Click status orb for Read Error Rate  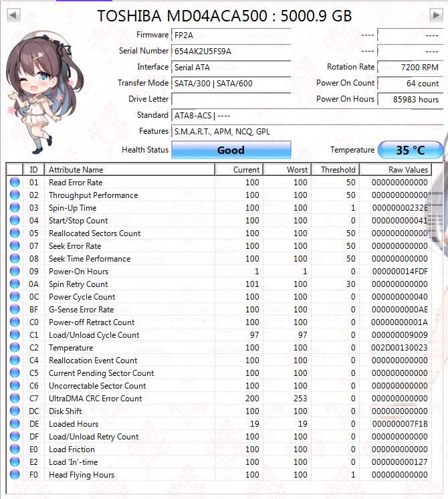click(15, 182)
